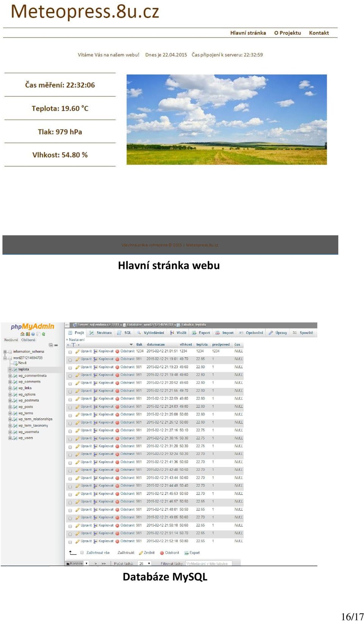Tick checkbox for row 2015-02-12 21:52:18
364x621 pixels.
pyautogui.click(x=70, y=542)
